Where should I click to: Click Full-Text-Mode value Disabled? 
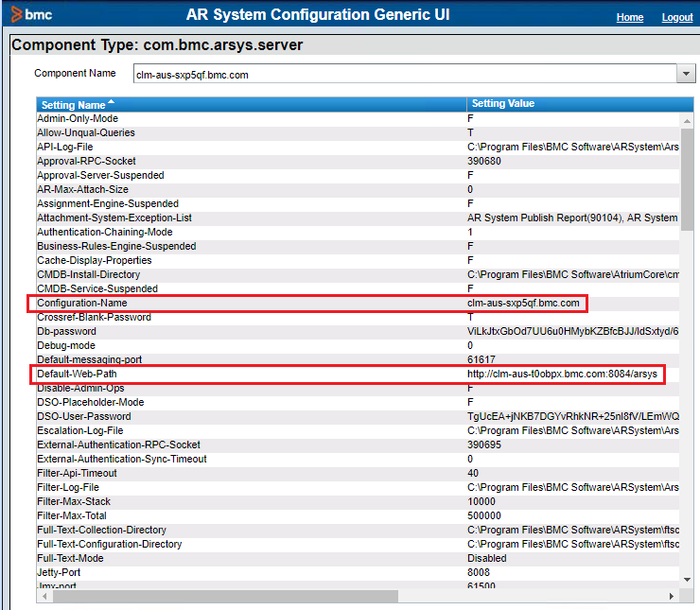tap(486, 559)
